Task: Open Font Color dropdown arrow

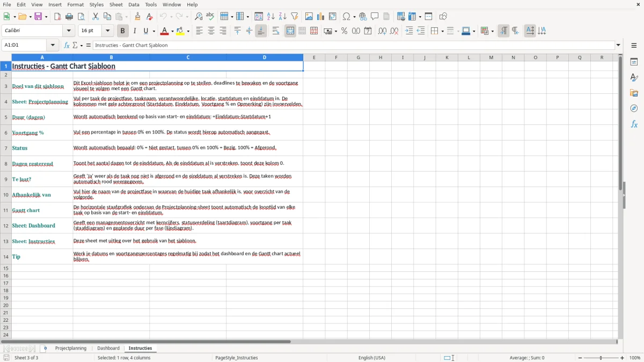Action: tap(172, 31)
